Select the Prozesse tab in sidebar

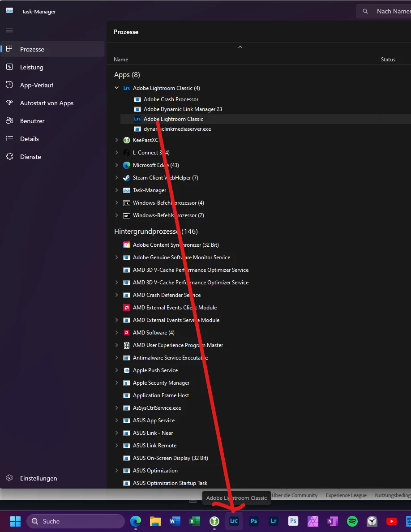(x=52, y=49)
